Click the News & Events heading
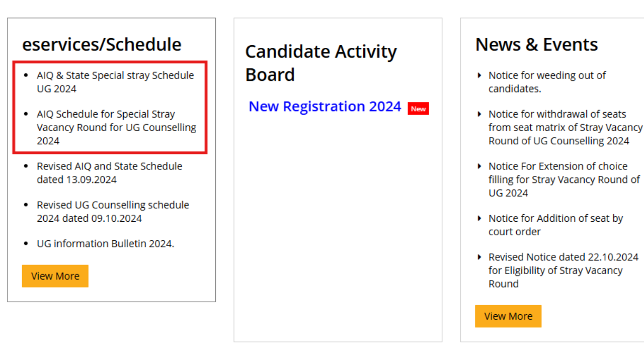The image size is (644, 362). point(536,44)
